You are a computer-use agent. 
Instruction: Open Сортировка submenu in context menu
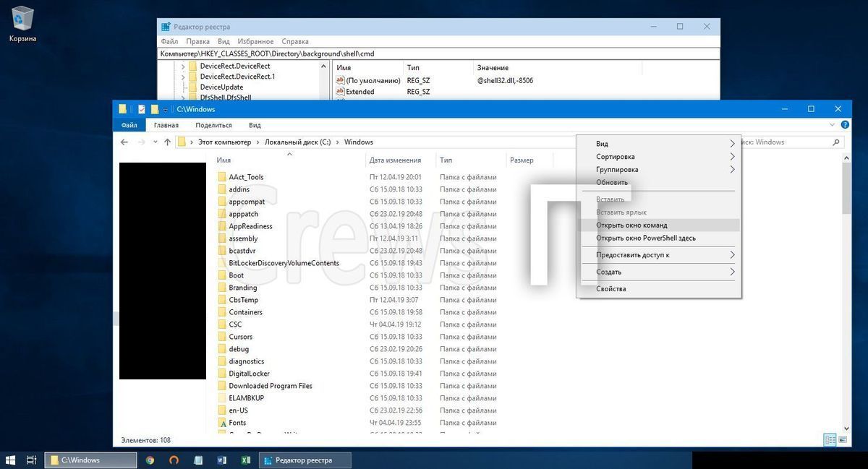658,157
